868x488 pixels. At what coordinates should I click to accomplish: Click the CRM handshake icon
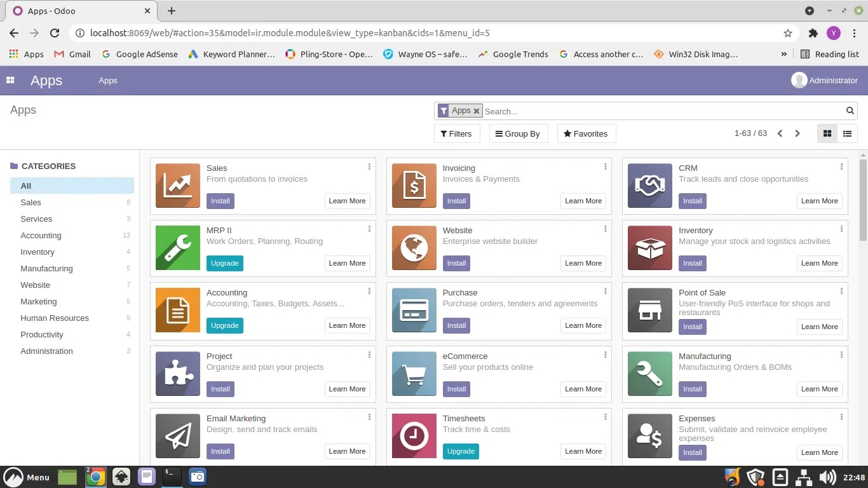tap(650, 186)
